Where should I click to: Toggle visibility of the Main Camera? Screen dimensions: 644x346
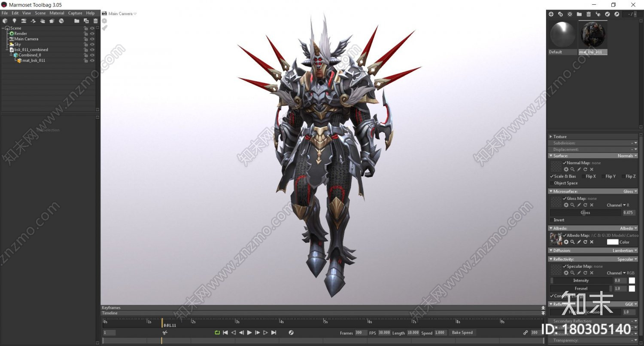[x=92, y=39]
